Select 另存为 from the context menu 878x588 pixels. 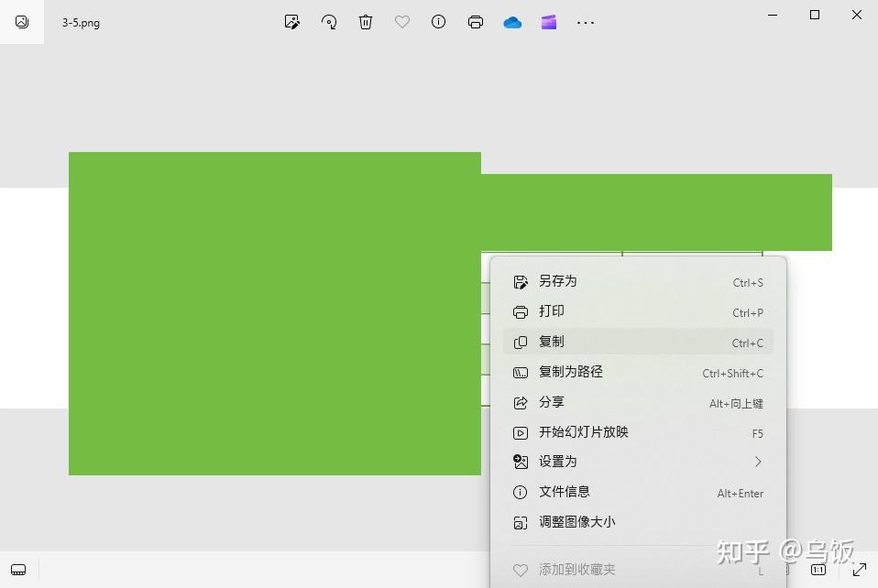(x=638, y=281)
